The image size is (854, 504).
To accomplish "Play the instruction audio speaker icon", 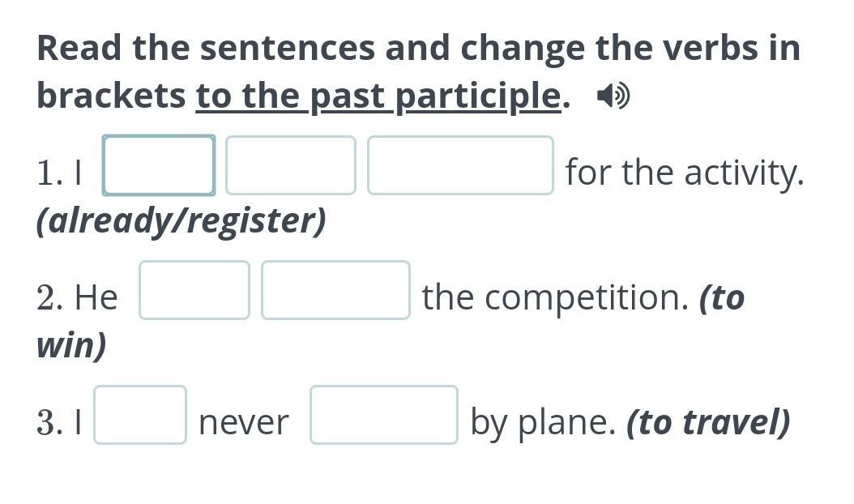I will pos(613,96).
